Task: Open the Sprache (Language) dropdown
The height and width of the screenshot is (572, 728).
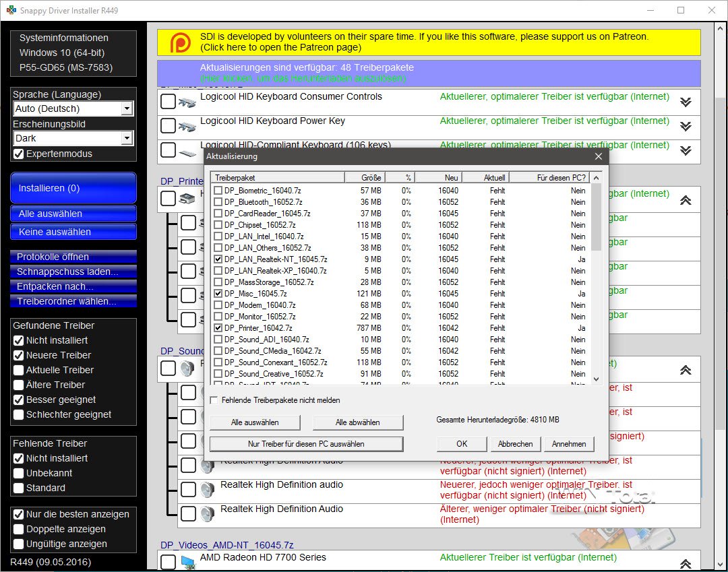Action: 128,108
